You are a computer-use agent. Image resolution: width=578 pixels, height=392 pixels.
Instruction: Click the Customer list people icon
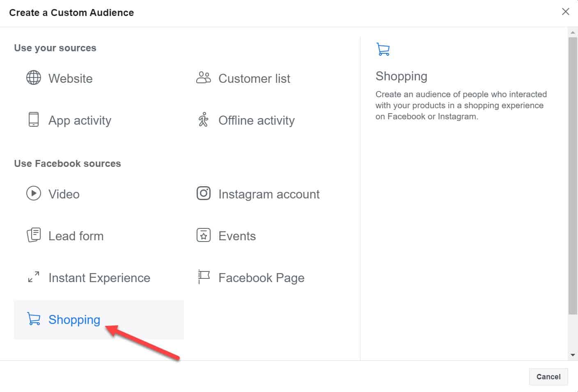point(204,77)
